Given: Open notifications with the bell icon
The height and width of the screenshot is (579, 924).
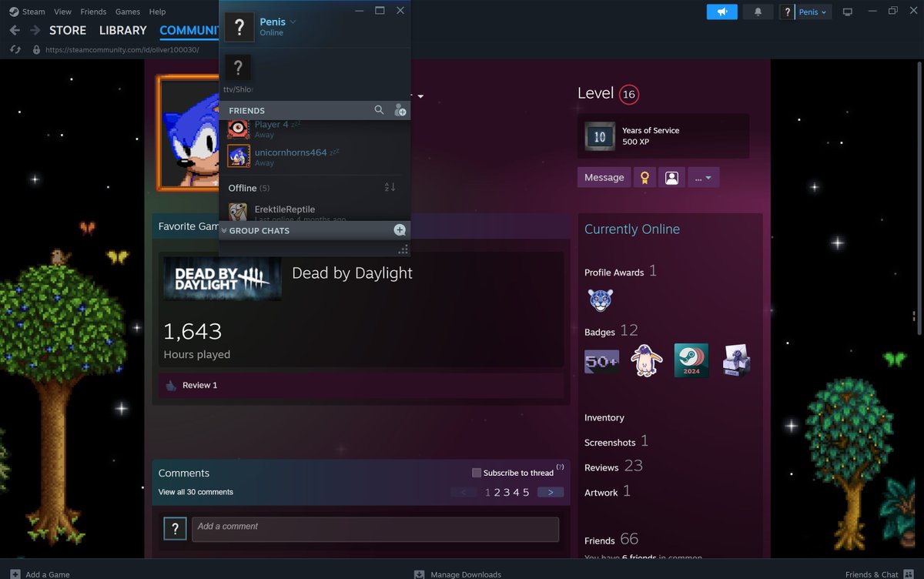Looking at the screenshot, I should point(758,12).
